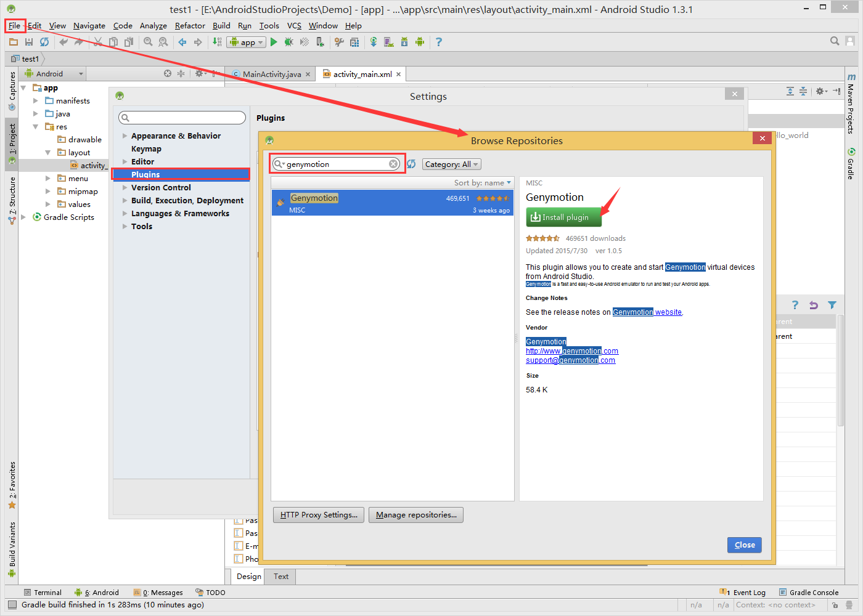Click the Attach debugger to process icon
This screenshot has width=863, height=616.
point(320,42)
